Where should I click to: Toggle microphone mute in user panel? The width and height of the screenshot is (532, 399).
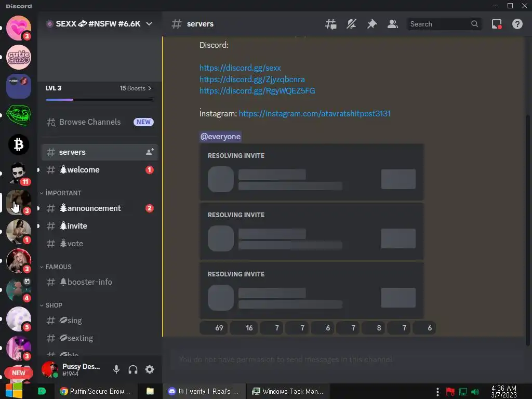coord(116,369)
